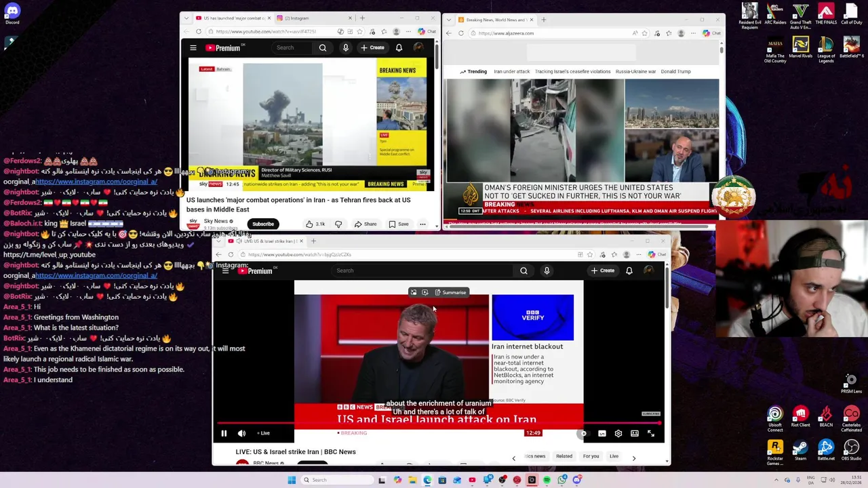Screen dimensions: 868x488
Task: Click the search field in Sky News YouTube window
Action: point(293,47)
